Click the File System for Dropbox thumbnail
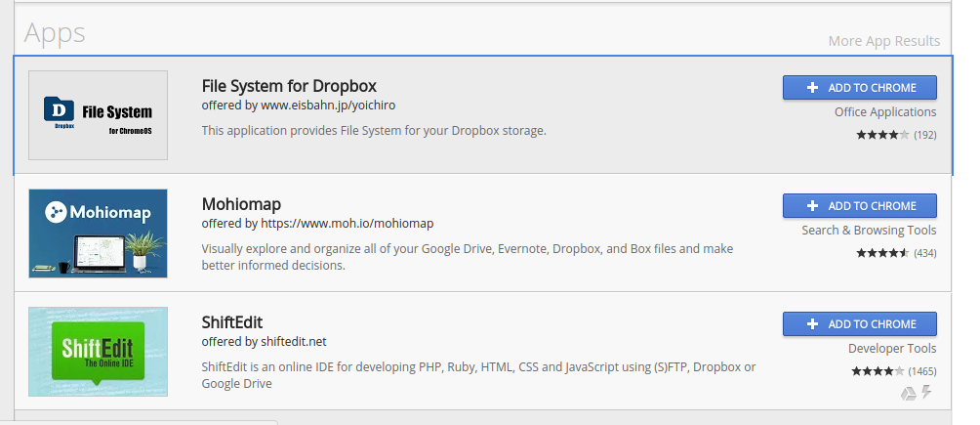This screenshot has height=425, width=980. [x=98, y=115]
